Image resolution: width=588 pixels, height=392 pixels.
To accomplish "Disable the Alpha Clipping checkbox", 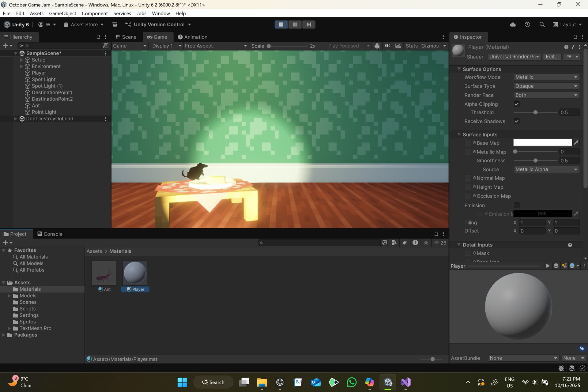I will 517,104.
